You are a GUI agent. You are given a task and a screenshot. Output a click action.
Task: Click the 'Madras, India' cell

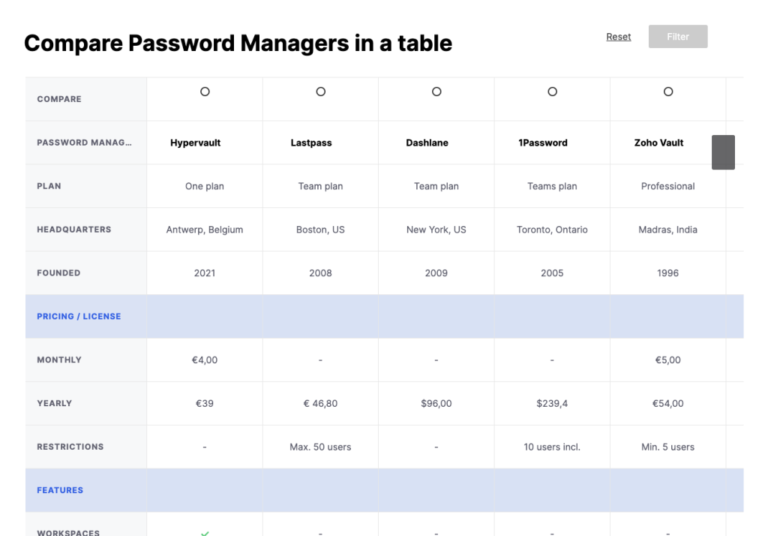(668, 229)
